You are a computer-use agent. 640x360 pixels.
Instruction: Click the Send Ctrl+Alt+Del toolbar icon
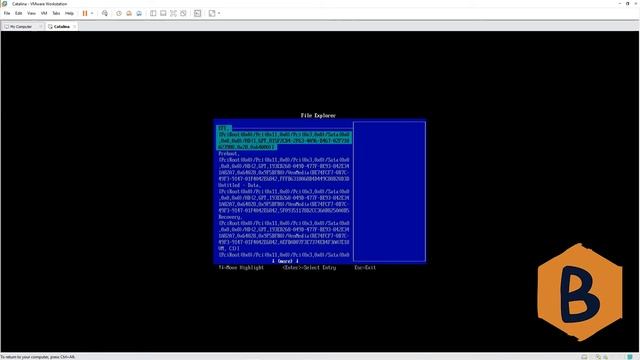(x=105, y=13)
